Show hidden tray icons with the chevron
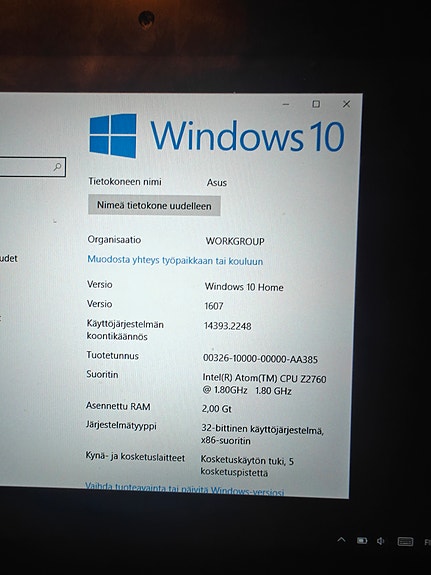The height and width of the screenshot is (575, 431). pos(341,540)
